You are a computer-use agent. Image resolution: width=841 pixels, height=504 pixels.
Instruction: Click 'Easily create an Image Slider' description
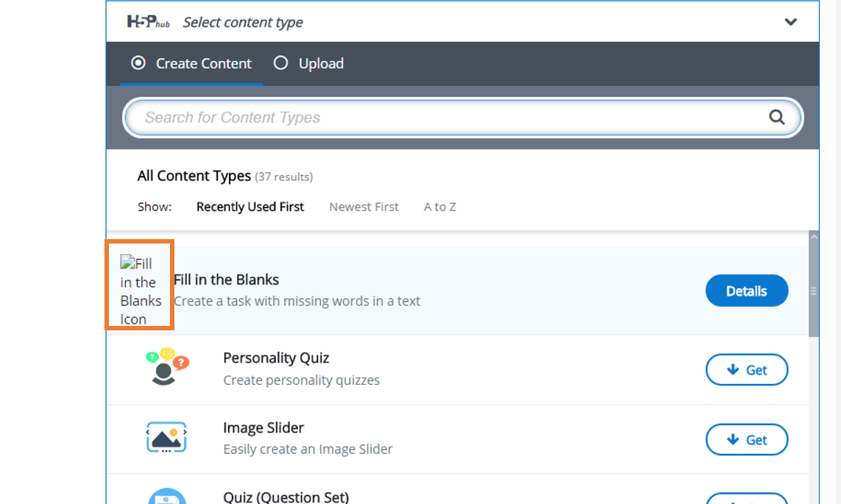pos(308,449)
